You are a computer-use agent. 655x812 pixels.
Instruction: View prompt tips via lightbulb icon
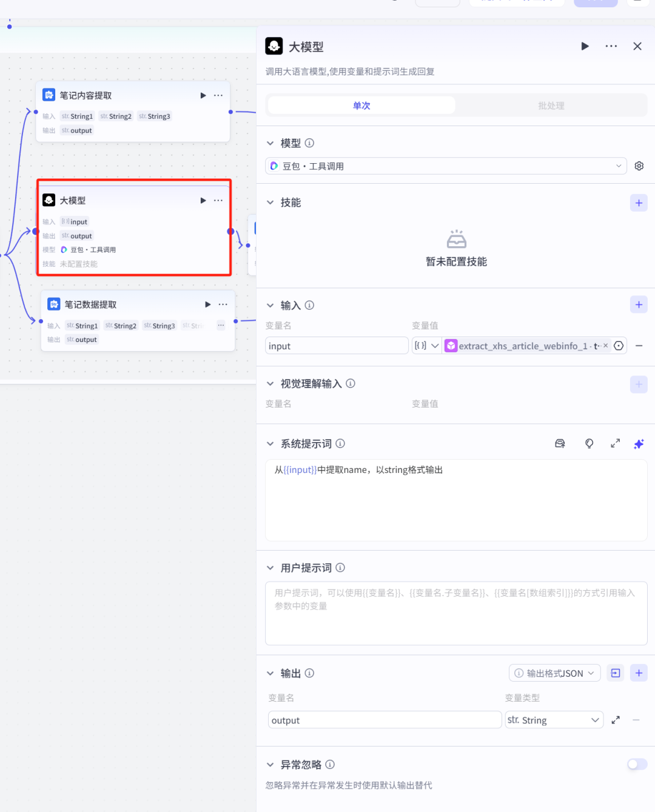[589, 443]
